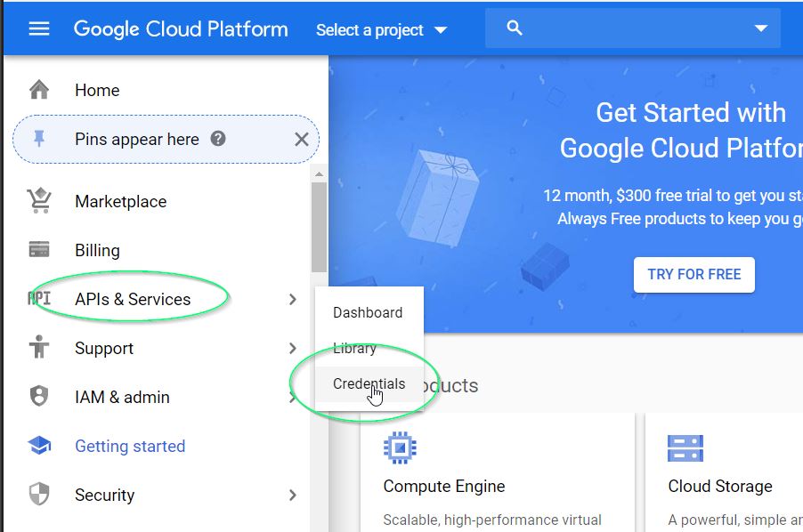Choose Library from the APIs submenu
Viewport: 803px width, 532px height.
point(369,349)
